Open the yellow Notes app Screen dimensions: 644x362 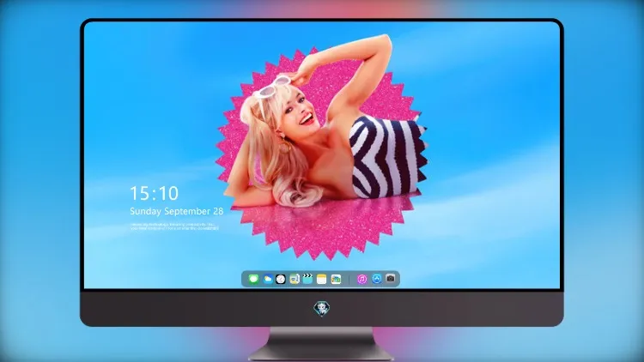322,279
